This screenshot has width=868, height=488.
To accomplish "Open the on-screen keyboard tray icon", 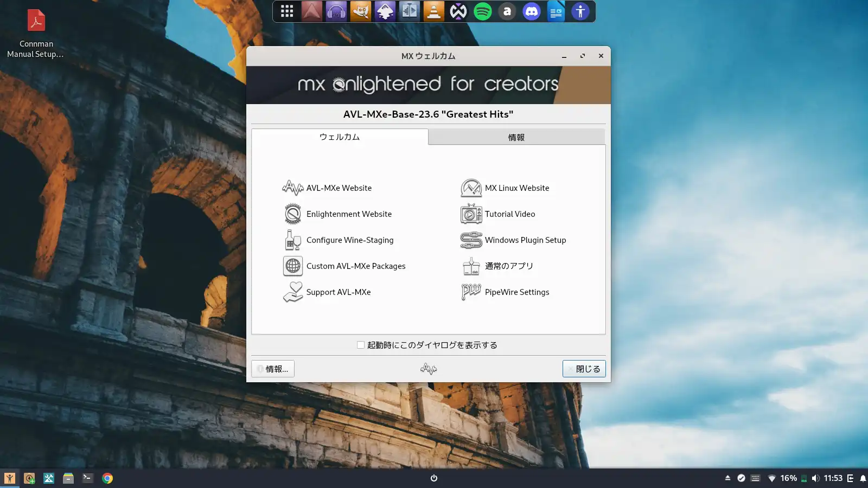I will tap(755, 478).
